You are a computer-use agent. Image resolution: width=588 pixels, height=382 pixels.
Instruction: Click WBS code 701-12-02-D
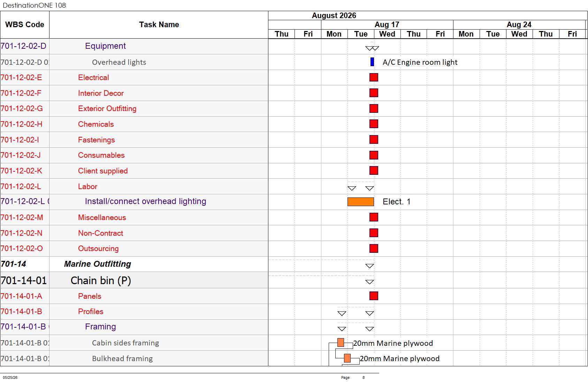23,46
